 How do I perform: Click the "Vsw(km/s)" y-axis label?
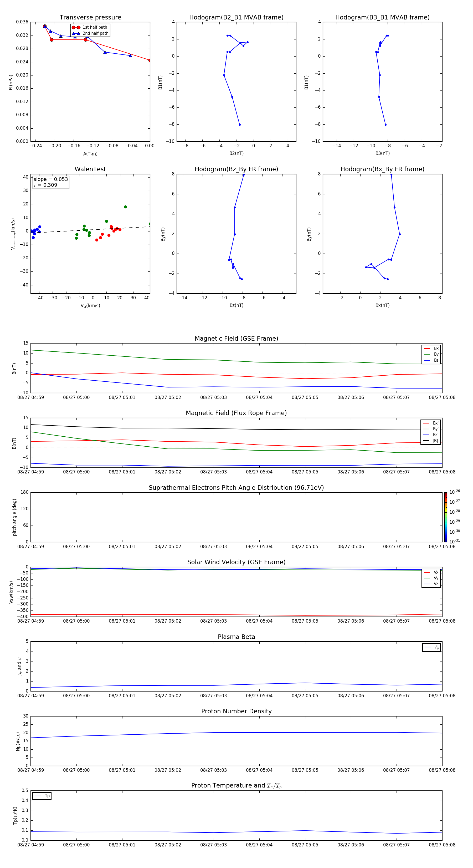(x=11, y=592)
